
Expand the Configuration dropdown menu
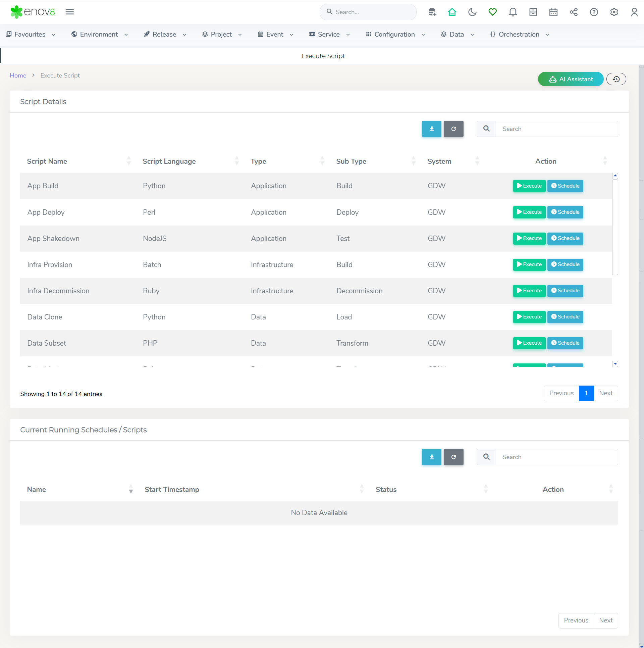tap(395, 34)
